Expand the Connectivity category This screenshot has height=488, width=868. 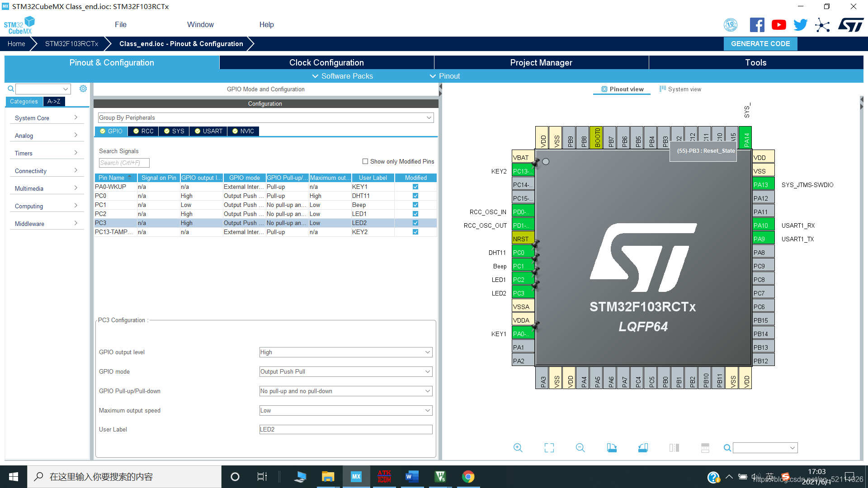click(46, 171)
